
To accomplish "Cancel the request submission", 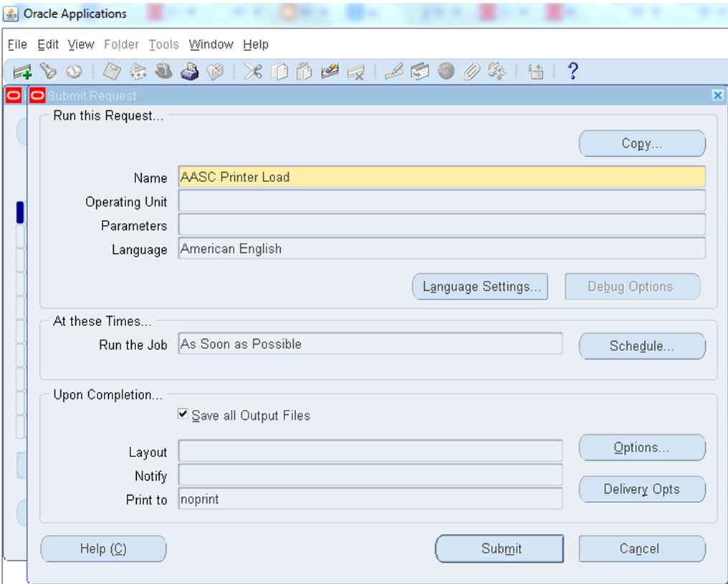I will pos(642,549).
